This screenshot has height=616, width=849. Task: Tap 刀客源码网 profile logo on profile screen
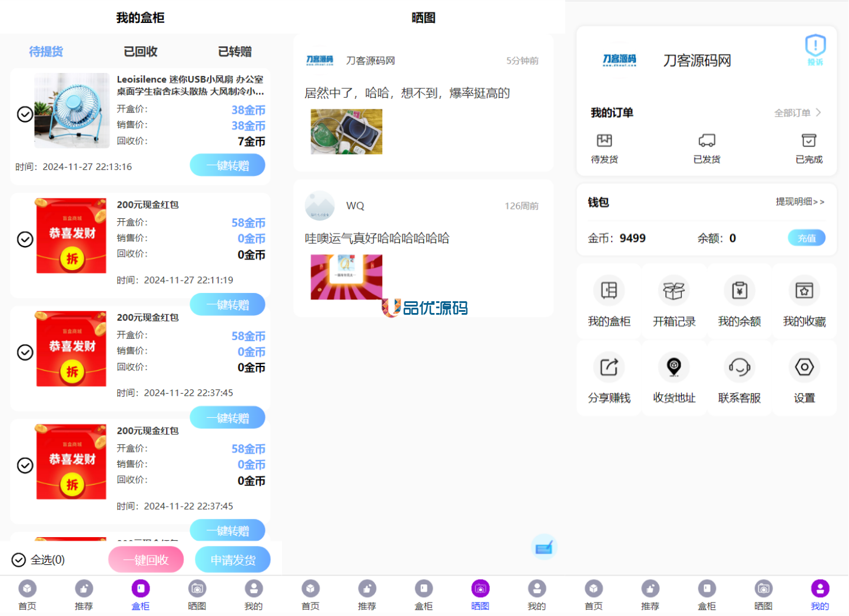pyautogui.click(x=619, y=60)
